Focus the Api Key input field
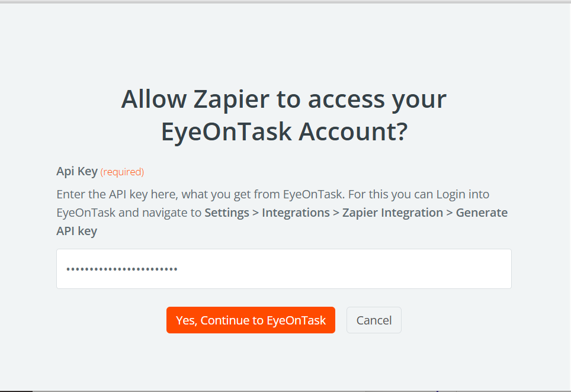The height and width of the screenshot is (392, 571). (284, 269)
